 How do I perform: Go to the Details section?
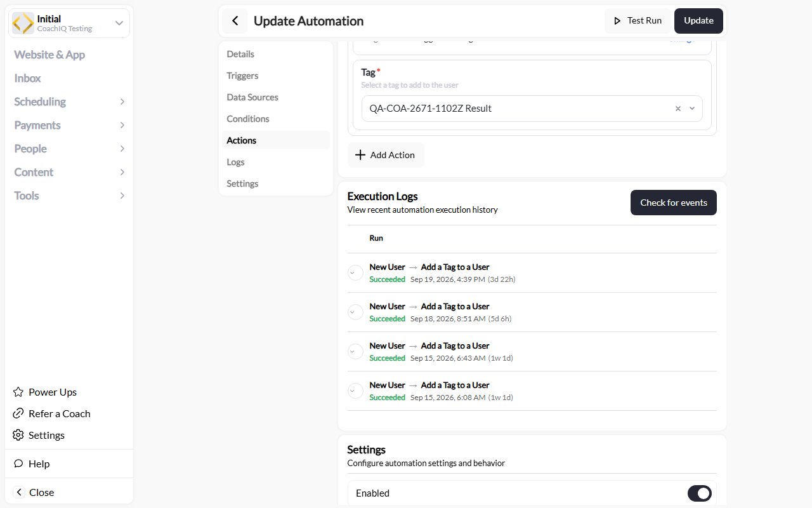[275, 54]
